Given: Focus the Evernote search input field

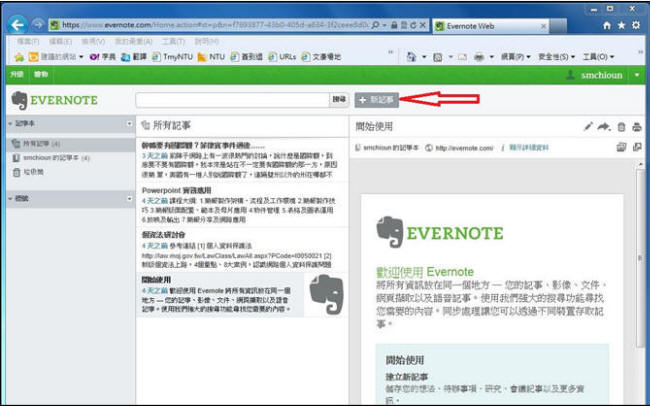Looking at the screenshot, I should tap(232, 100).
